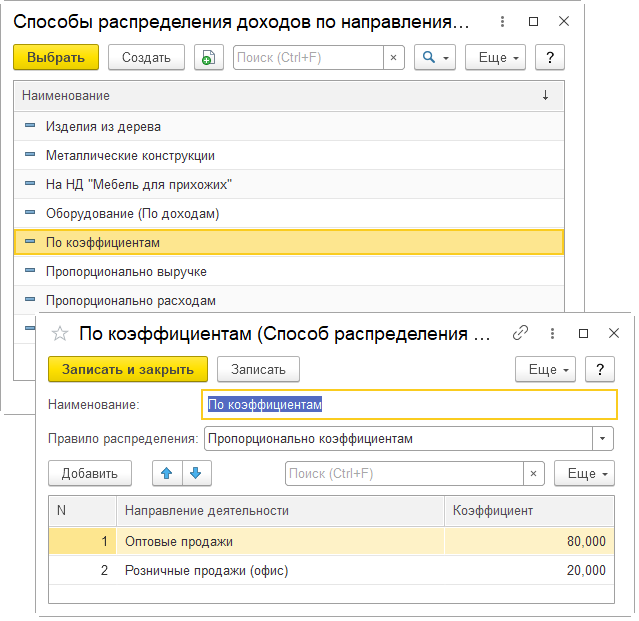The height and width of the screenshot is (621, 639).
Task: Edit the Наименование input field
Action: [410, 405]
